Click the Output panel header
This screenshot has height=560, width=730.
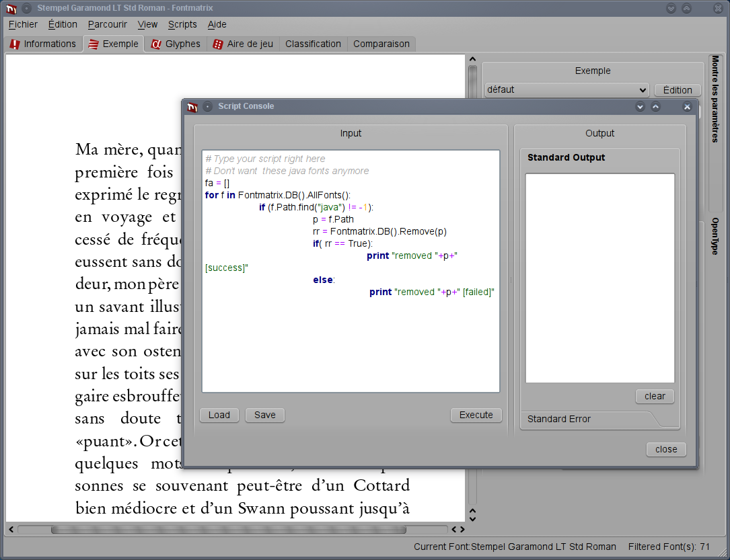point(599,134)
